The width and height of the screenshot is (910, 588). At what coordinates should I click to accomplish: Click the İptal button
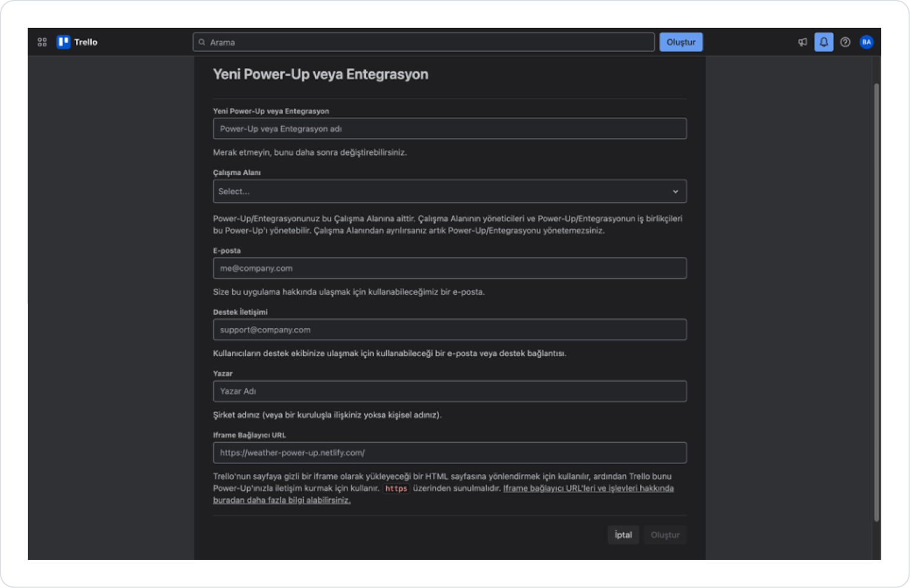click(x=623, y=535)
